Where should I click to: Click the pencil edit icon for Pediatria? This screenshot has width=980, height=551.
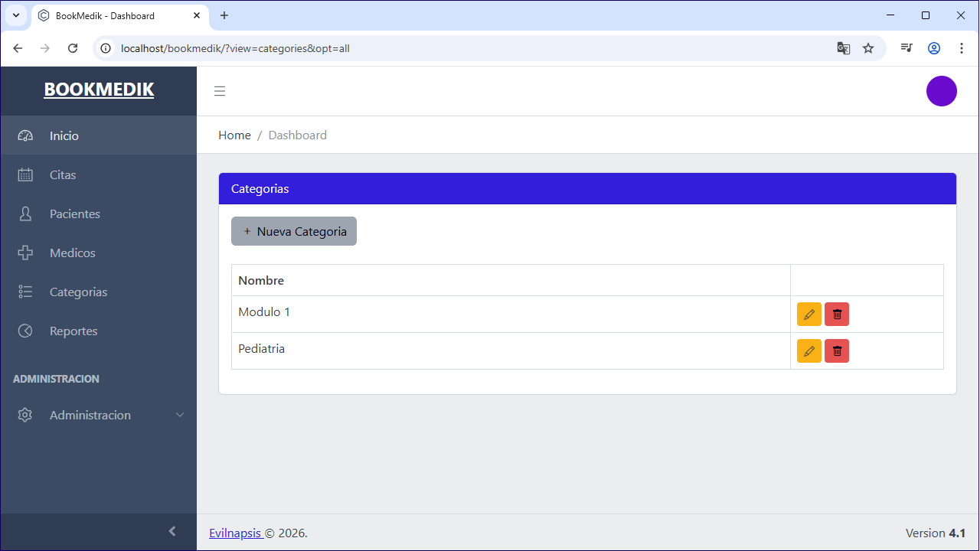(x=808, y=351)
